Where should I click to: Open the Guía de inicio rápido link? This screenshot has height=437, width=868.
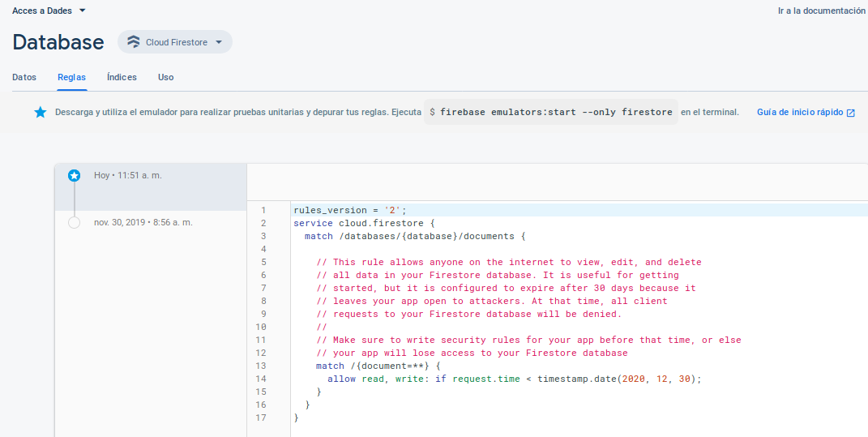[800, 113]
